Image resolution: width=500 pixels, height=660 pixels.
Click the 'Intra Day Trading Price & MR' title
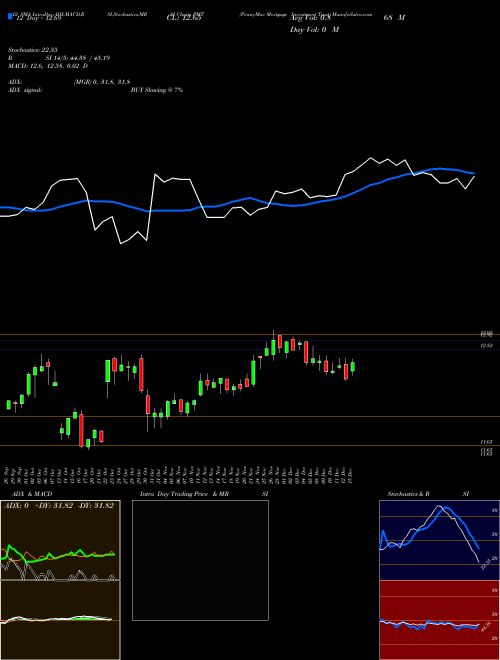(x=184, y=494)
